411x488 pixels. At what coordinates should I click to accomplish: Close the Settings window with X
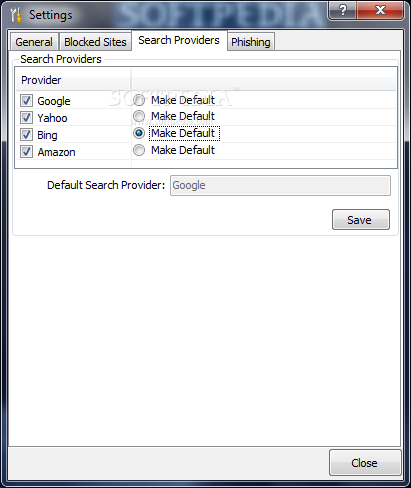point(380,10)
